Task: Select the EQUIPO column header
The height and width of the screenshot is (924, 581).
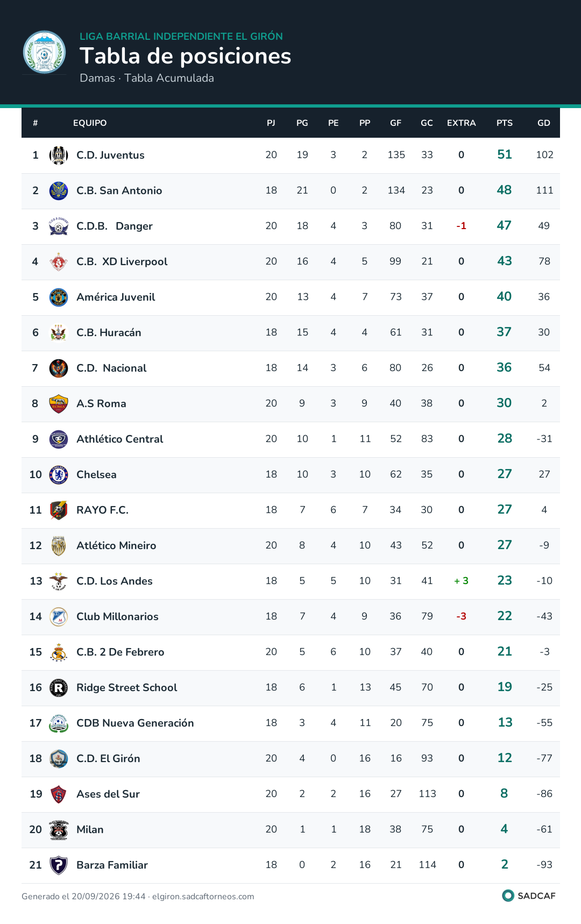Action: click(x=90, y=123)
